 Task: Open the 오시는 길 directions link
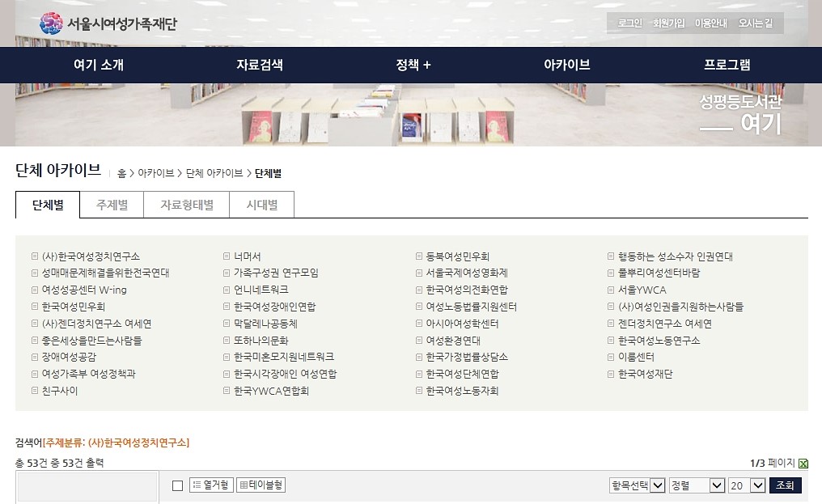756,23
